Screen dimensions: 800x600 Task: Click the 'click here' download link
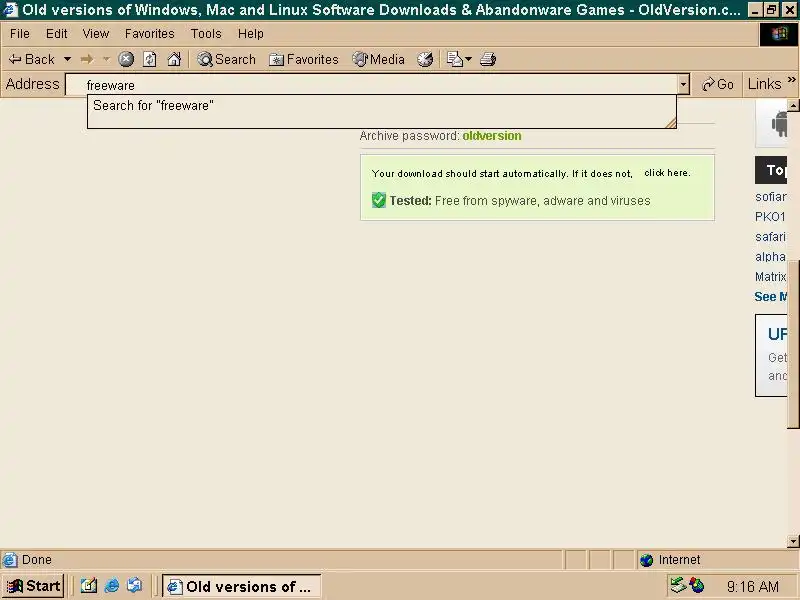coord(667,173)
